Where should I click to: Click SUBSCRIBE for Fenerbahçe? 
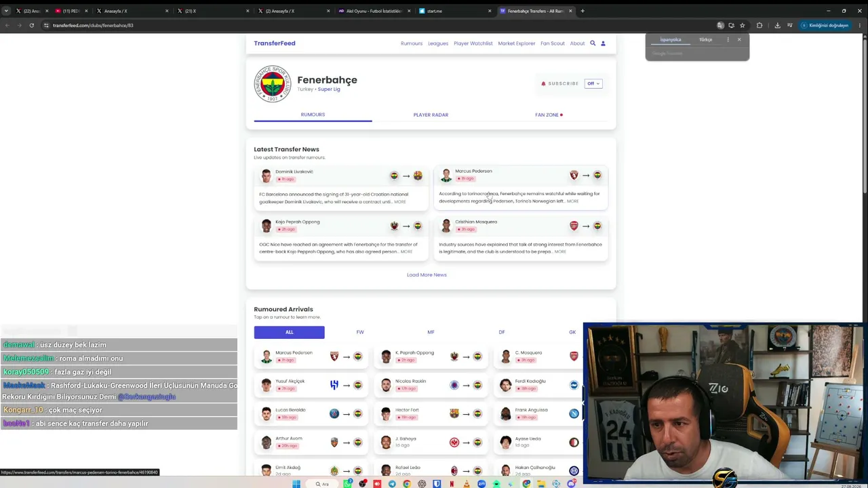click(x=564, y=83)
